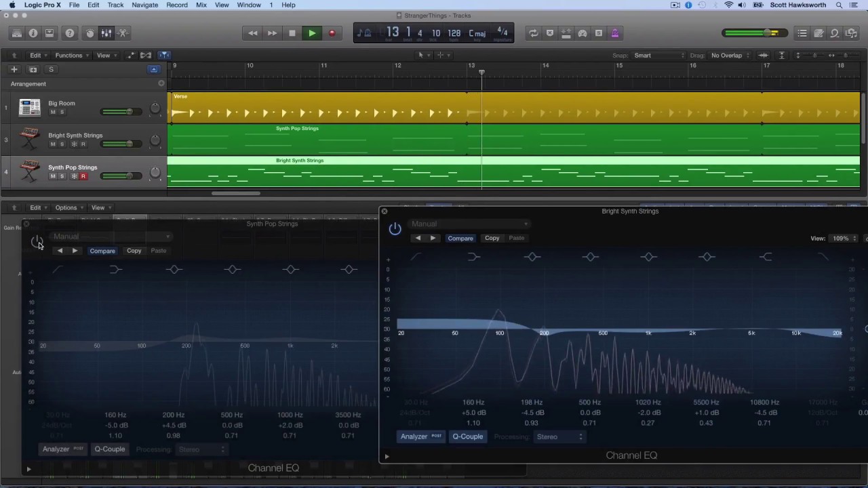Open the Manual preset dropdown in Bright Synth EQ
868x488 pixels.
pos(469,224)
